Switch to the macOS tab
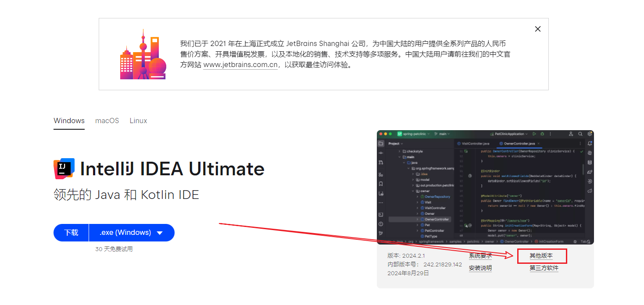The height and width of the screenshot is (305, 644). (x=107, y=121)
